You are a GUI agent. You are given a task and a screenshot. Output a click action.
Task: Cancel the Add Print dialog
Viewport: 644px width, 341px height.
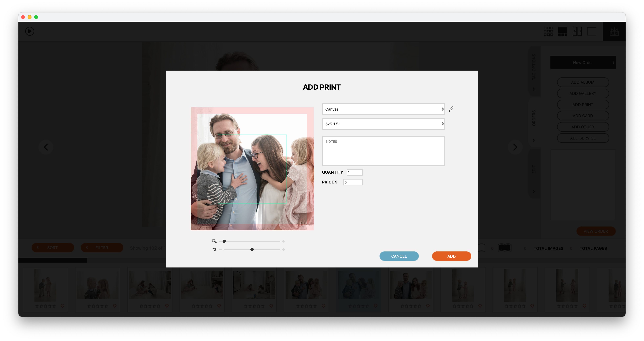(399, 256)
